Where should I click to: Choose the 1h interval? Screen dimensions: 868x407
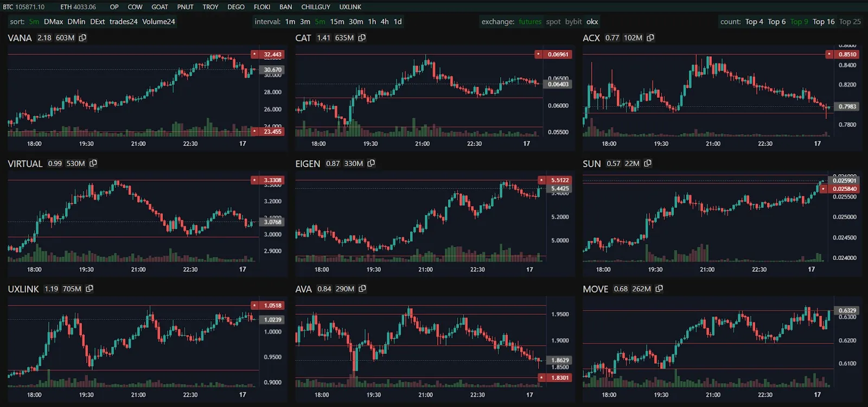tap(372, 22)
